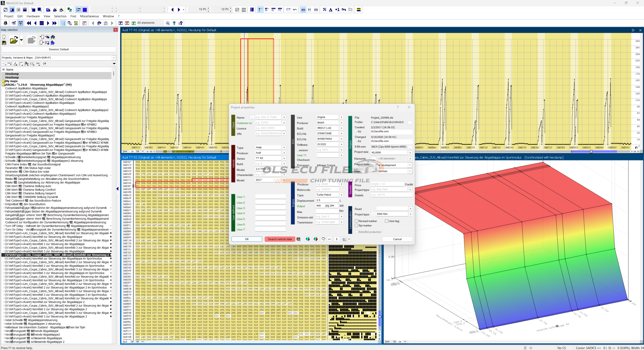Image resolution: width=644 pixels, height=350 pixels.
Task: Click the Original values Org icon
Action: 344,10
